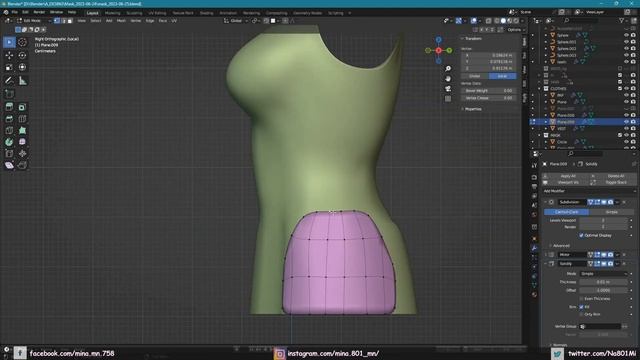Select the Extrude Region tool

tap(9, 107)
